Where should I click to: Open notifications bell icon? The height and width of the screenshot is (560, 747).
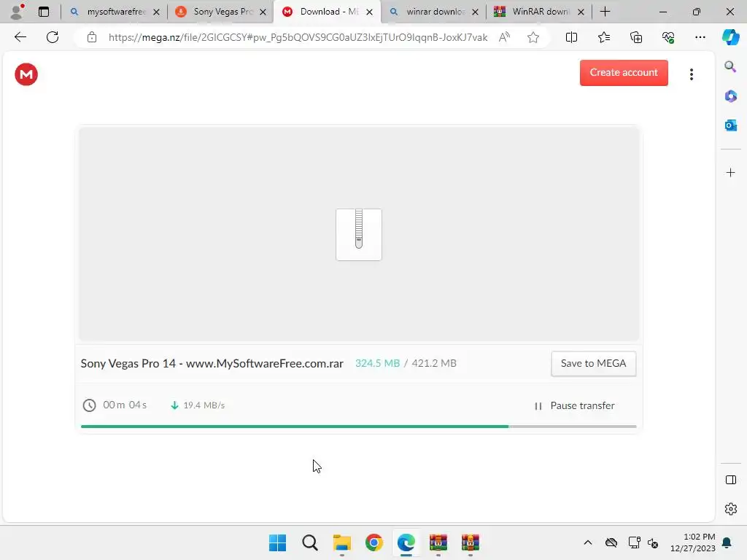point(727,542)
